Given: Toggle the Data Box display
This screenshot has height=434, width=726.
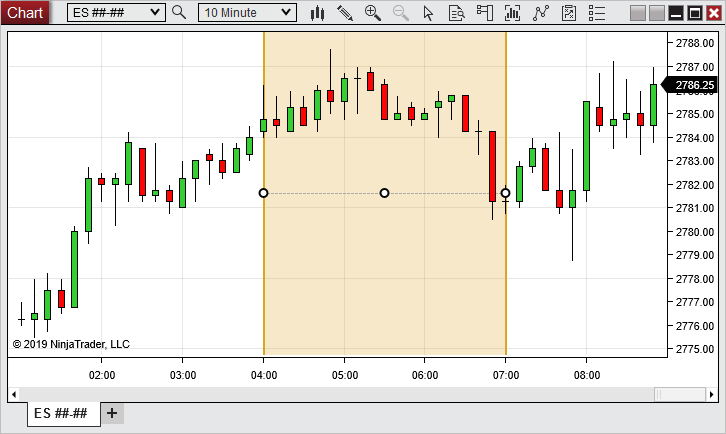Looking at the screenshot, I should (484, 13).
